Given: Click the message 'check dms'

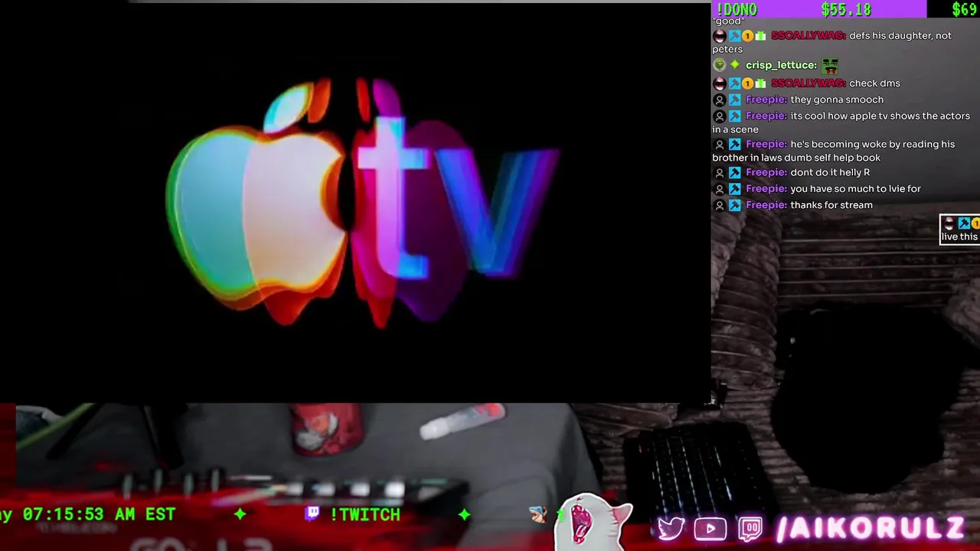Looking at the screenshot, I should coord(874,83).
